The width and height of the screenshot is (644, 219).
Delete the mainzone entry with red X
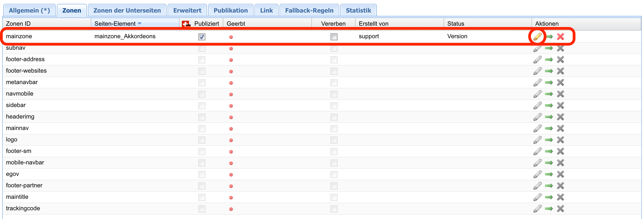coord(560,37)
